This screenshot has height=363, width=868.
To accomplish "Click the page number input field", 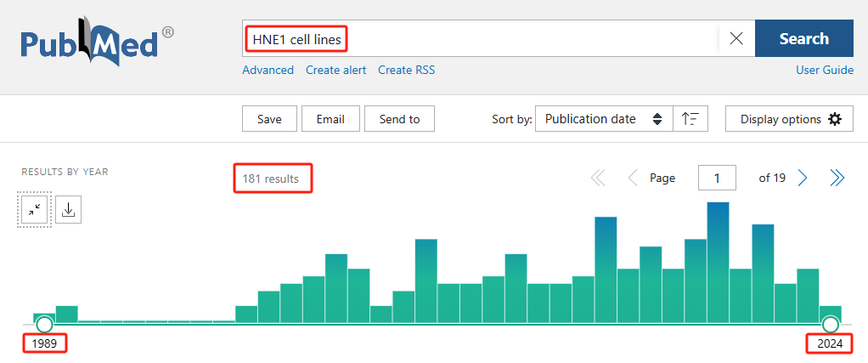I will tap(717, 178).
